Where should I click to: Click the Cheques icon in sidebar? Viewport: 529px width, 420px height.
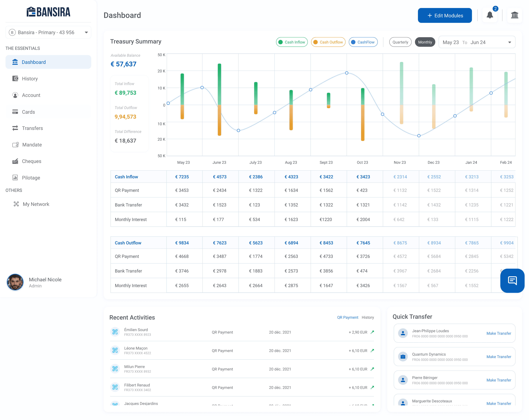(x=15, y=161)
